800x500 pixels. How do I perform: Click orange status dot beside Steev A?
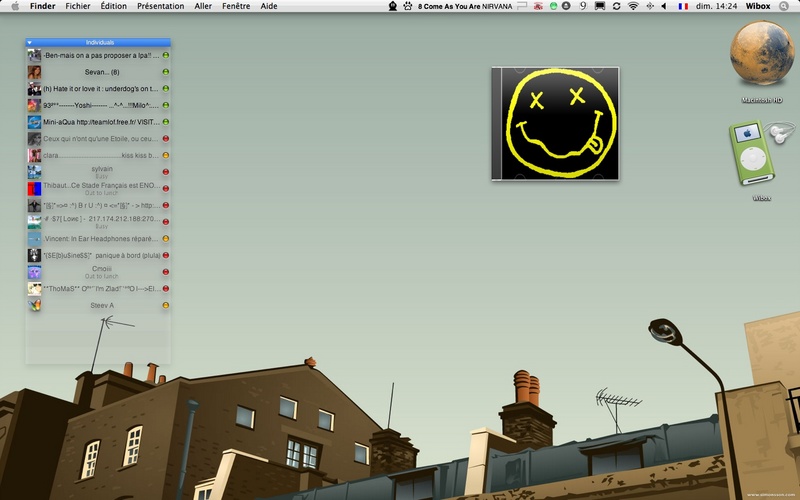[165, 305]
